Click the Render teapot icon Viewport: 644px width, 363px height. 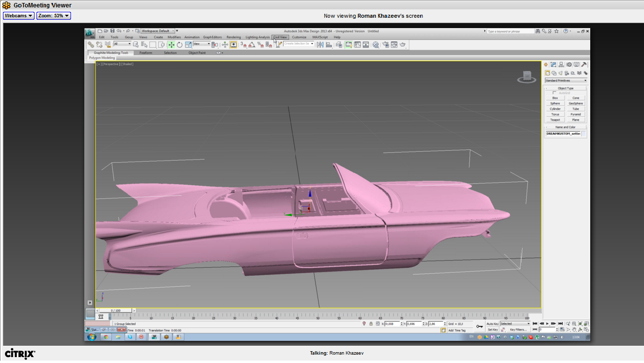[402, 44]
